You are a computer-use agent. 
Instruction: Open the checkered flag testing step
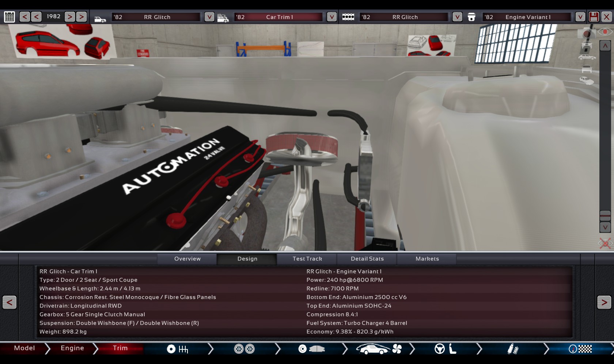580,349
